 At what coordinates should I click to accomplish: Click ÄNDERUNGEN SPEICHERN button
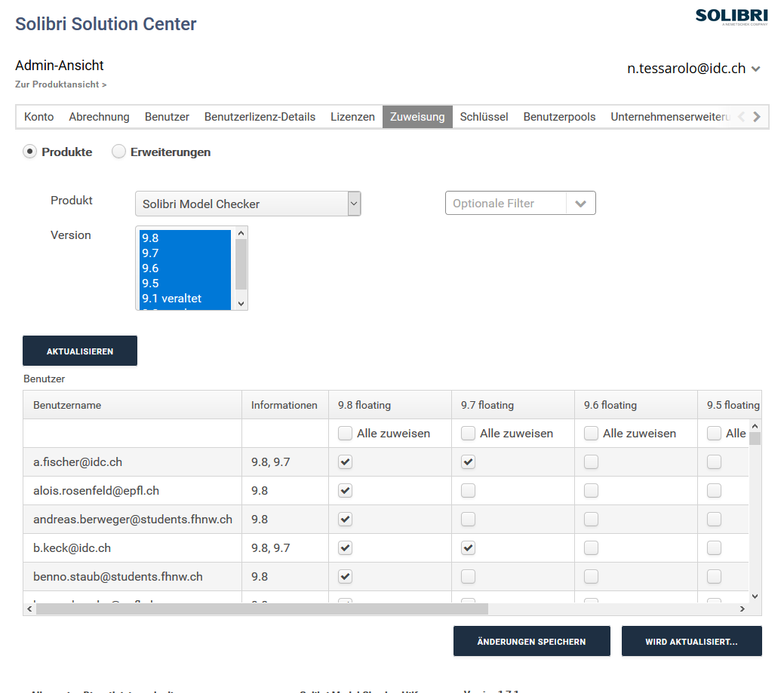point(531,641)
